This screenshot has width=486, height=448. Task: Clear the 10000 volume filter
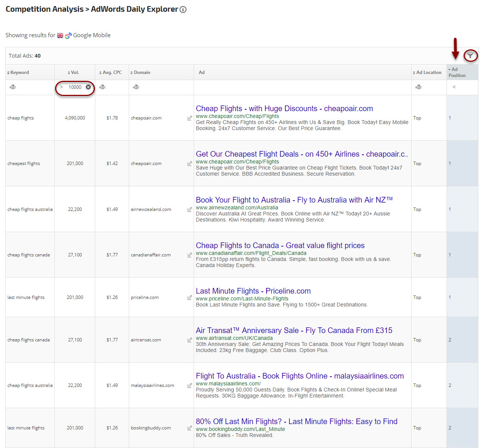click(x=88, y=87)
